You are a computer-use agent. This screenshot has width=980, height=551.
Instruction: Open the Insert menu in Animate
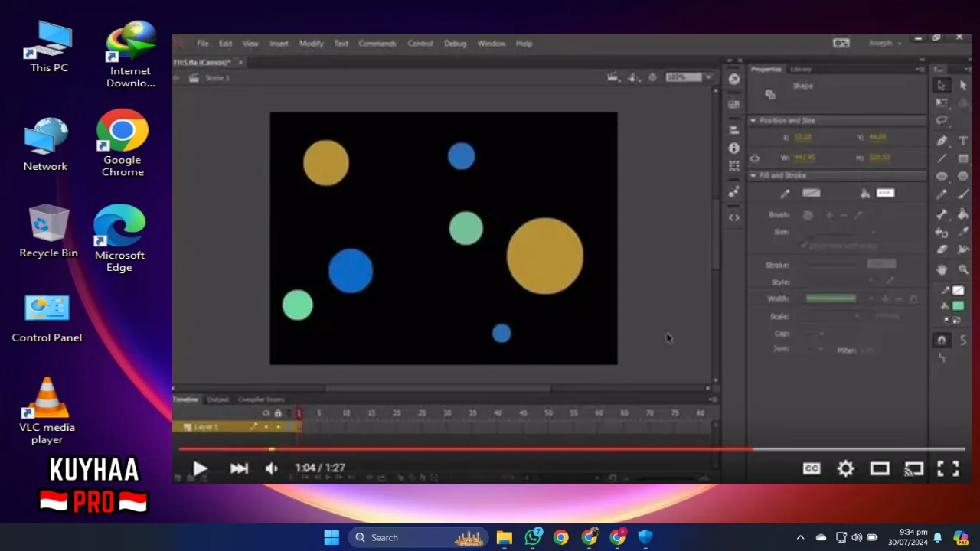click(279, 44)
